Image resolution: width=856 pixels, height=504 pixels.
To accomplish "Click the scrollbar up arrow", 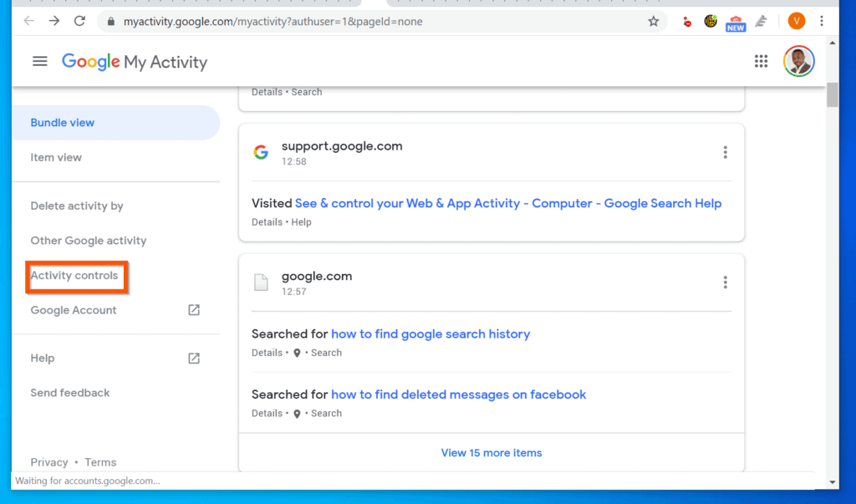I will click(x=832, y=43).
